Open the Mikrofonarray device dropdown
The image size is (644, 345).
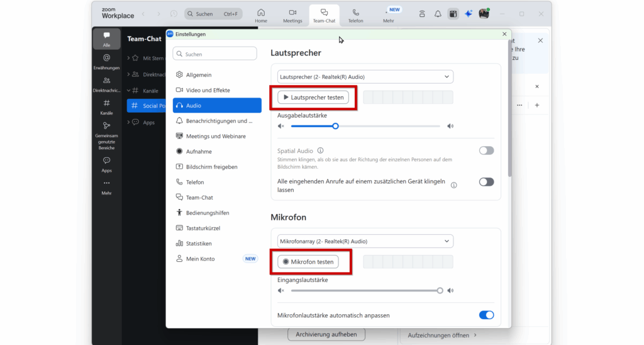(x=365, y=241)
